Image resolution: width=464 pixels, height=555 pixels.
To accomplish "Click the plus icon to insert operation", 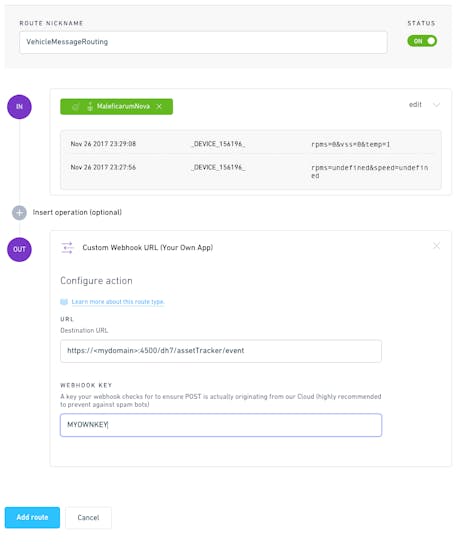I will tap(19, 213).
